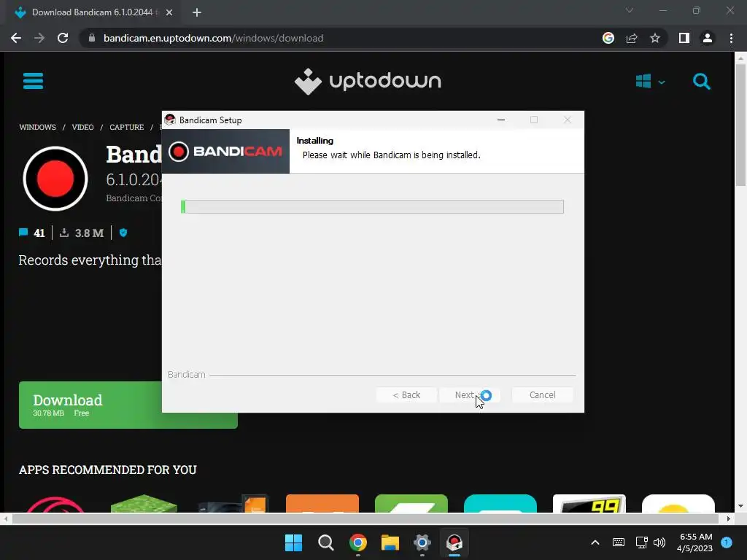This screenshot has width=747, height=560.
Task: Open Chrome profile menu
Action: pyautogui.click(x=708, y=38)
